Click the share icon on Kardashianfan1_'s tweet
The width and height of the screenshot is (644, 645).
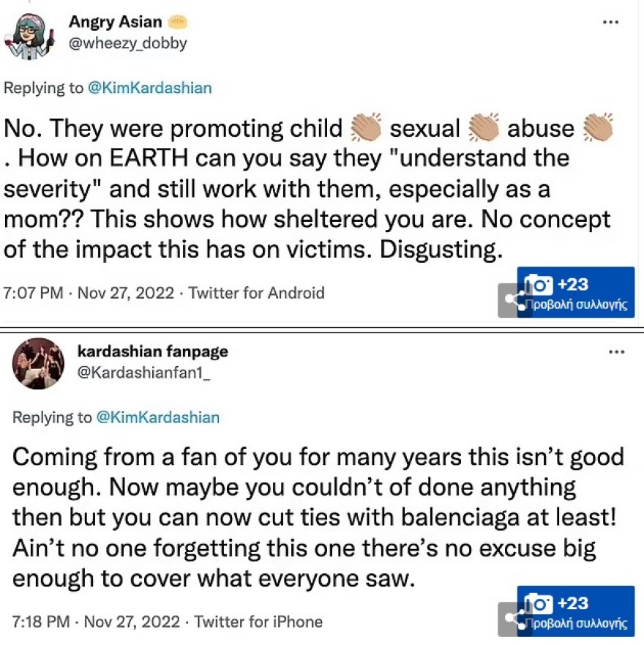point(511,619)
